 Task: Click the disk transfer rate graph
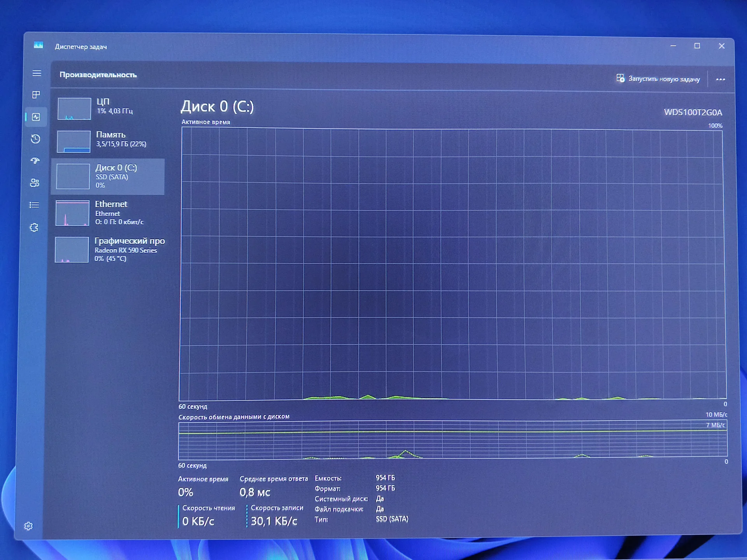tap(453, 440)
